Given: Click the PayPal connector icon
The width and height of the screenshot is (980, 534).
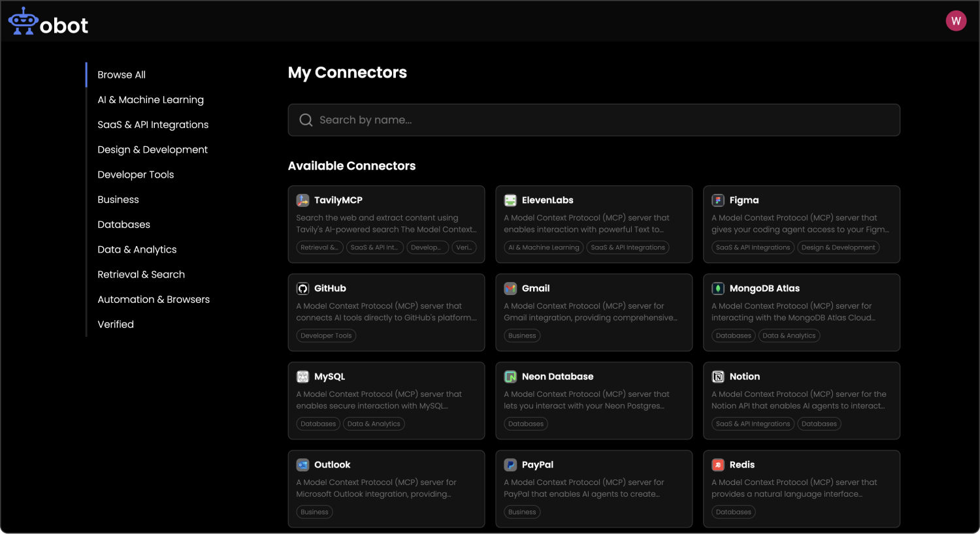Looking at the screenshot, I should [510, 465].
